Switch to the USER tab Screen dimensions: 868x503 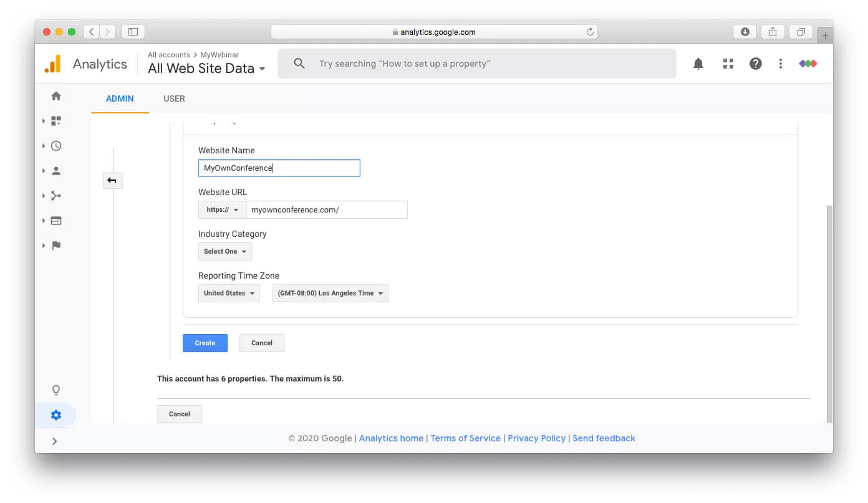pos(174,98)
